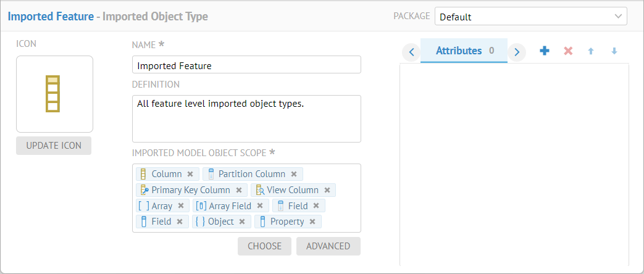Screen dimensions: 644x274
Task: Remove the Object scope tag
Action: pyautogui.click(x=242, y=222)
